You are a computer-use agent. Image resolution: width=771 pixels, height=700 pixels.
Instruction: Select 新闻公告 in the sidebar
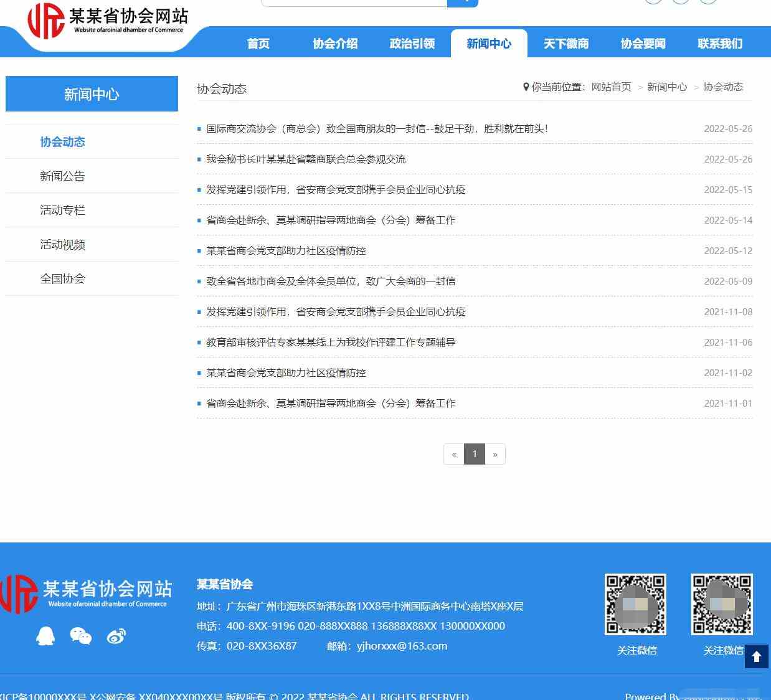click(62, 176)
